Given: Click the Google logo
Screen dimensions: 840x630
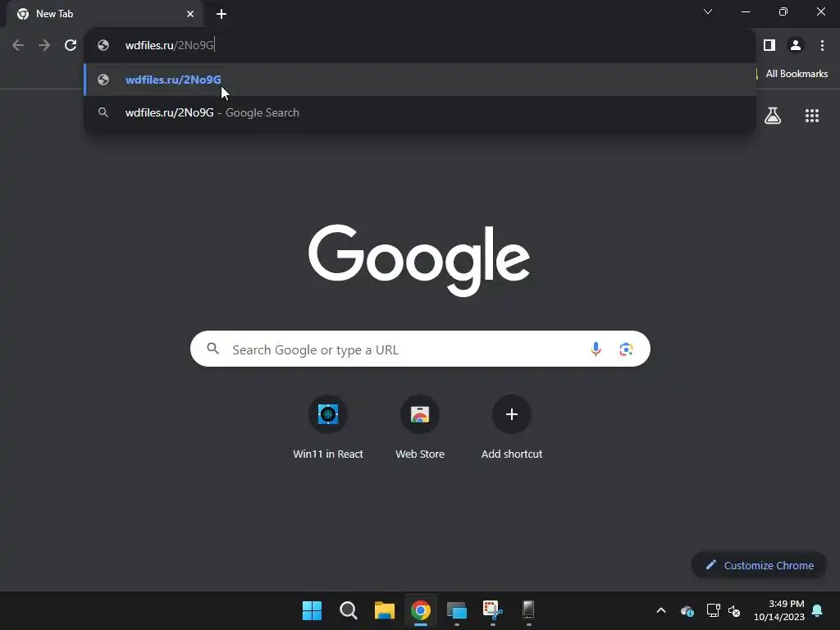Looking at the screenshot, I should pos(419,260).
